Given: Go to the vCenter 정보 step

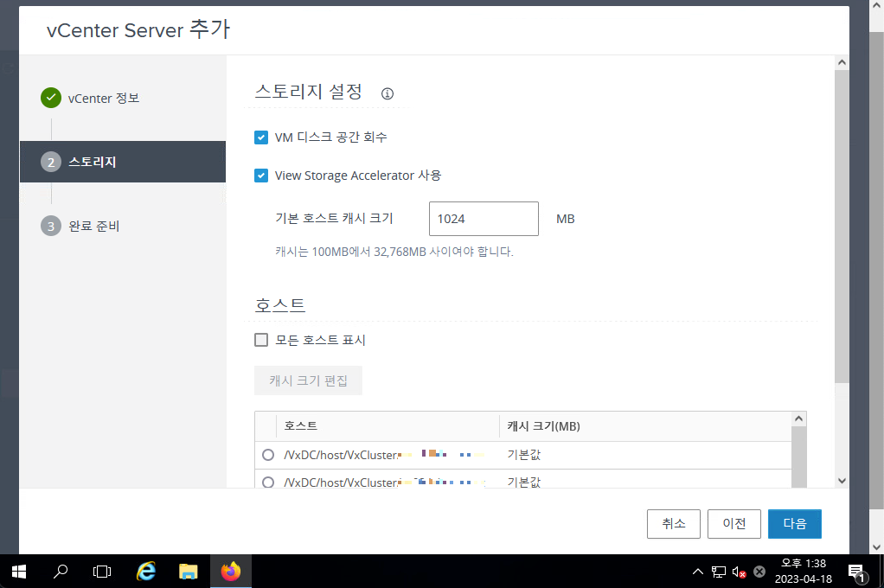Looking at the screenshot, I should coord(104,98).
